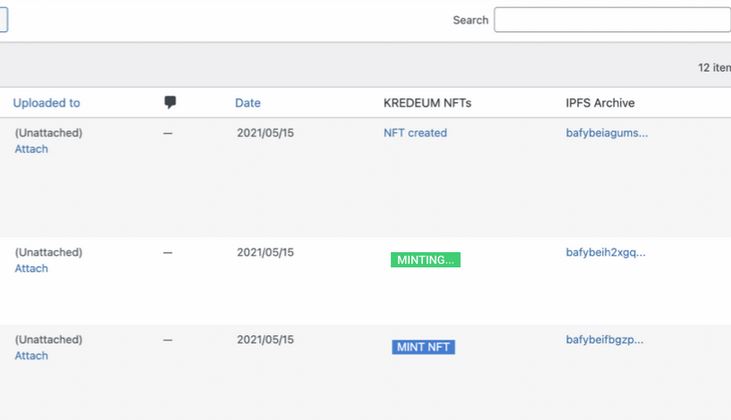
Task: Click the KREDEUM NFTs column header
Action: tap(427, 103)
